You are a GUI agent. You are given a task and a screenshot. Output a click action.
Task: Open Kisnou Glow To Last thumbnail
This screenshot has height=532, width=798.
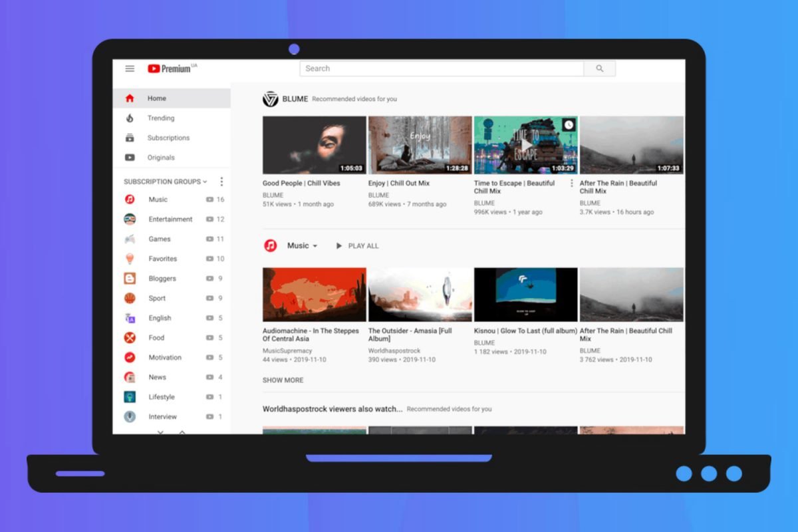526,295
